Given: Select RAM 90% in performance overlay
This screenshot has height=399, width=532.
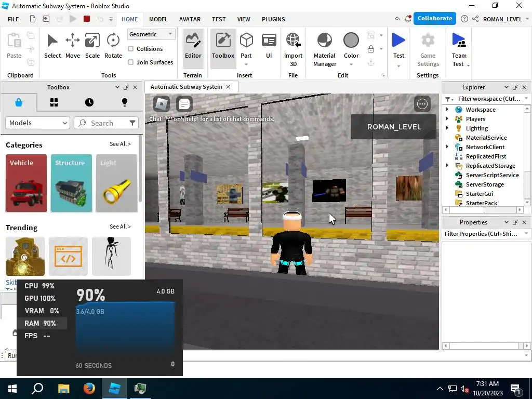Looking at the screenshot, I should (x=42, y=323).
